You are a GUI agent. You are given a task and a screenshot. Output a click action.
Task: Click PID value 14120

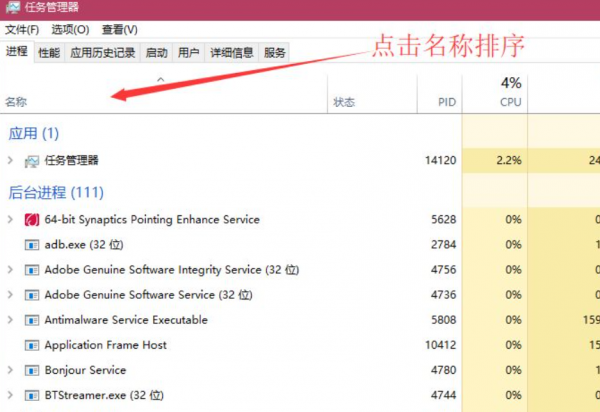(441, 160)
